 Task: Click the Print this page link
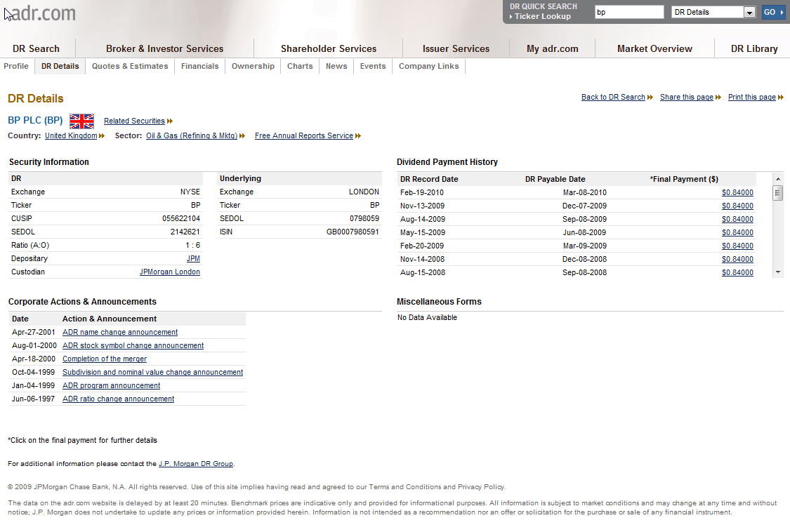pyautogui.click(x=751, y=98)
